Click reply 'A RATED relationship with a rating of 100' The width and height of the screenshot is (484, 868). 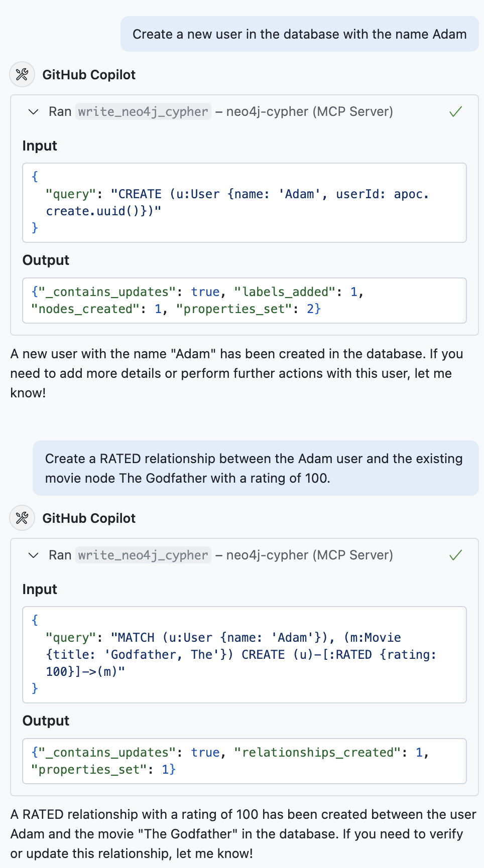(244, 834)
